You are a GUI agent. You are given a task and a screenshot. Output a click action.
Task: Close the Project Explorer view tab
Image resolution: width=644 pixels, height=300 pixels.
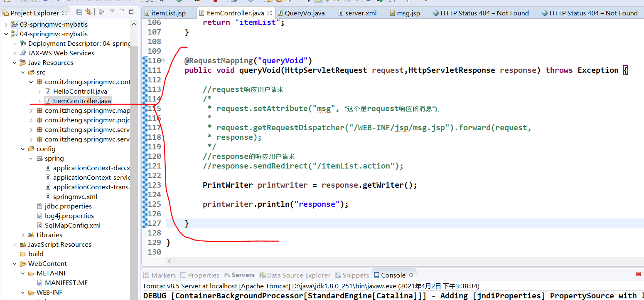(64, 13)
